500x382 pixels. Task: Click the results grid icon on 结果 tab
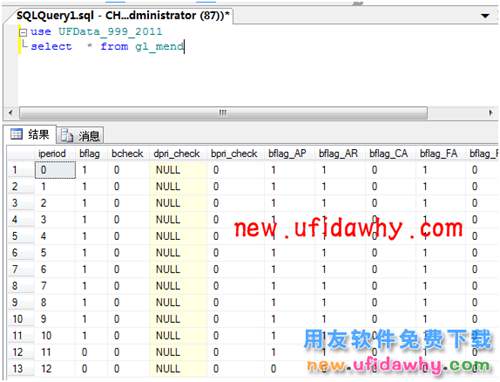(16, 134)
